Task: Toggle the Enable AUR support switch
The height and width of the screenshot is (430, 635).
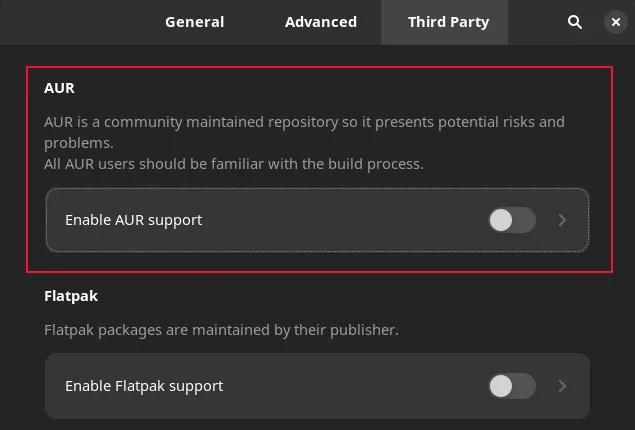Action: (512, 220)
